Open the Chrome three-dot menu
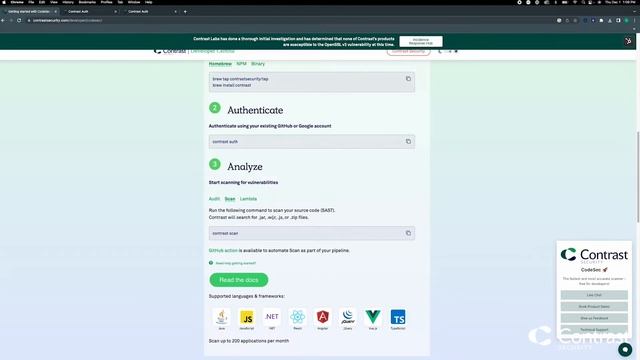 pos(635,20)
